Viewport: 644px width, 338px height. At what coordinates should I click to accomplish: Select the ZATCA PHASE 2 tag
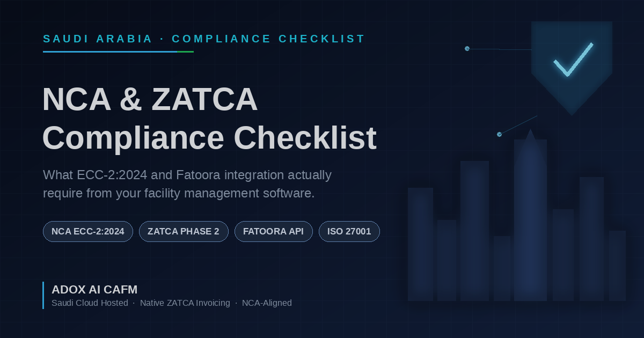[184, 231]
